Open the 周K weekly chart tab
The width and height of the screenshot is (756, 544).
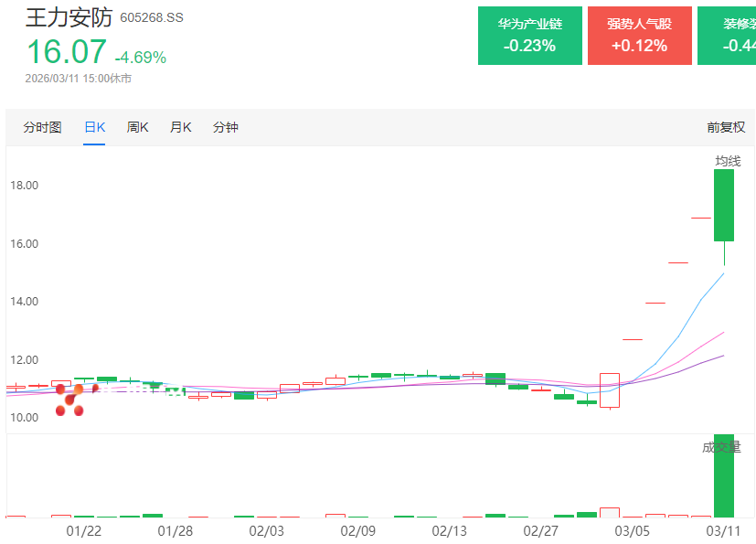(137, 127)
